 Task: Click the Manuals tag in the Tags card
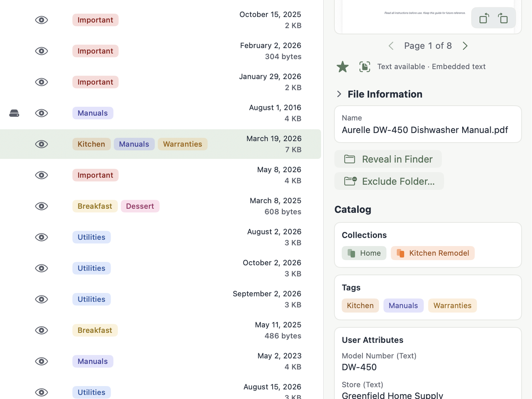point(403,306)
